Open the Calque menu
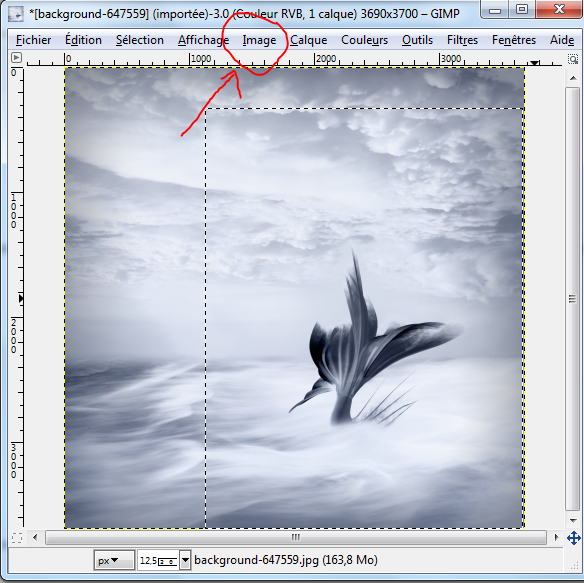This screenshot has height=583, width=584. click(x=308, y=40)
